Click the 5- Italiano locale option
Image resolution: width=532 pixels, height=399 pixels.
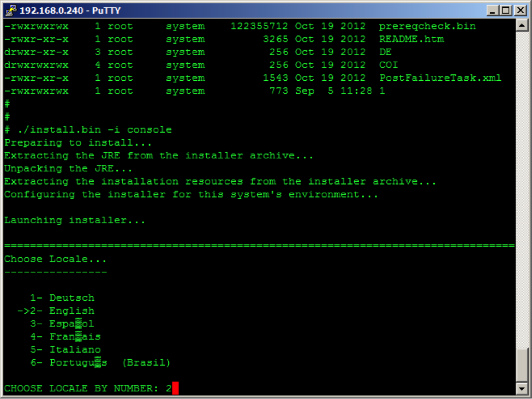point(65,349)
